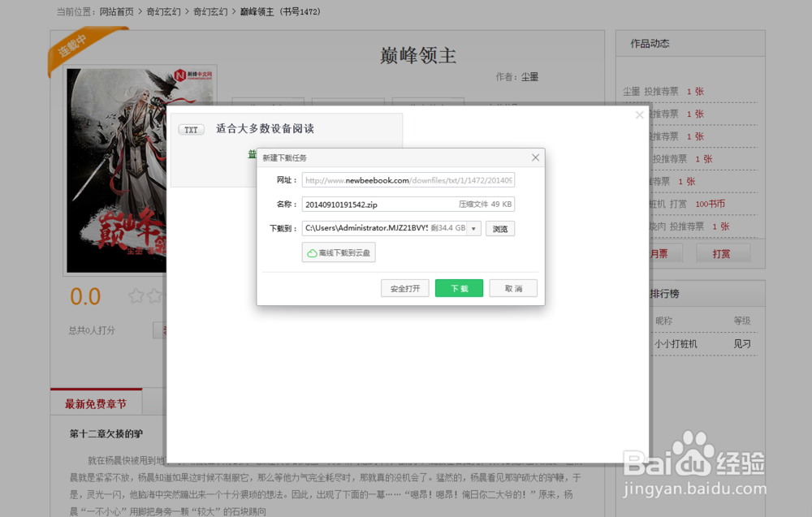This screenshot has width=812, height=517.
Task: Cancel the download with 取消 button
Action: point(513,288)
